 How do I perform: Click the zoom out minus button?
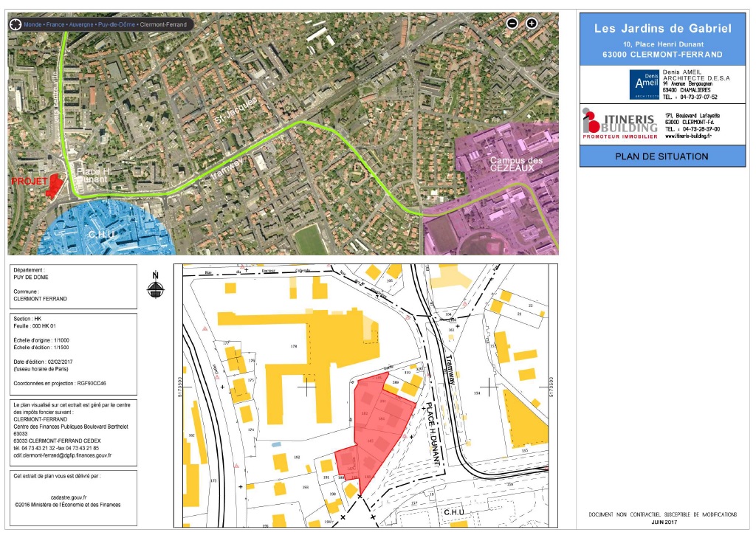(512, 23)
